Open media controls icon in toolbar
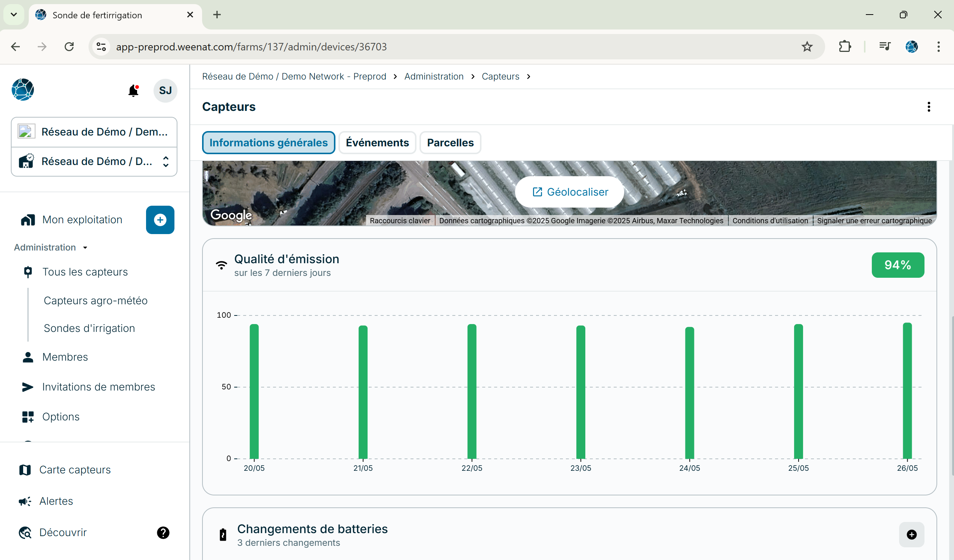Viewport: 954px width, 560px height. 885,47
